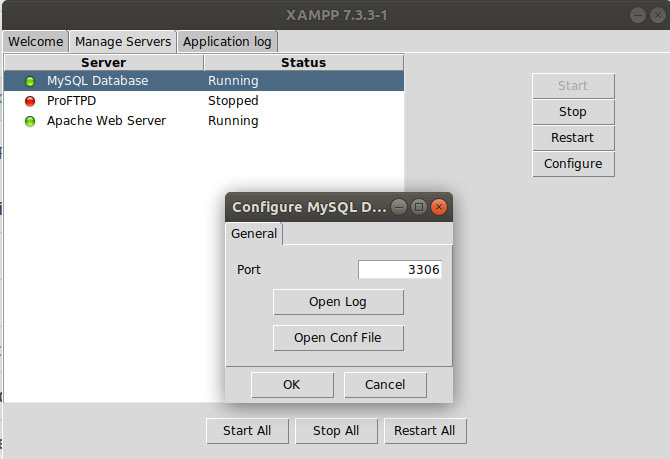
Task: Close the Configure MySQL dialog with red X
Action: (x=438, y=207)
